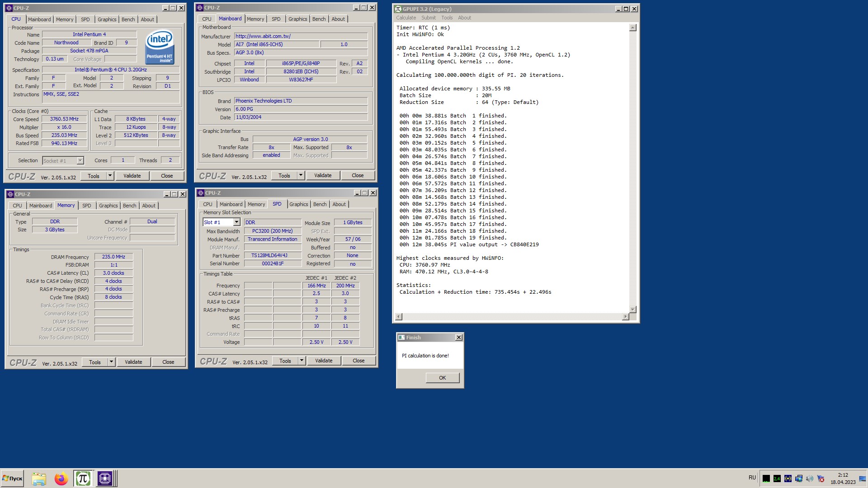Open Tools dropdown arrow in SPD window
This screenshot has height=488, width=868.
point(302,361)
